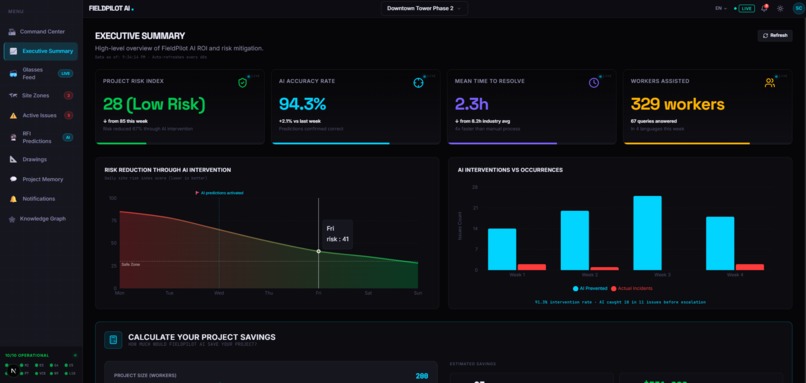This screenshot has height=383, width=806.
Task: Click the Drawings ruler icon
Action: point(13,159)
